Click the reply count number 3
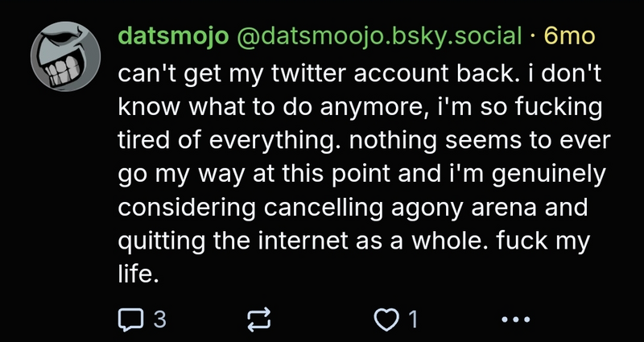 [159, 319]
